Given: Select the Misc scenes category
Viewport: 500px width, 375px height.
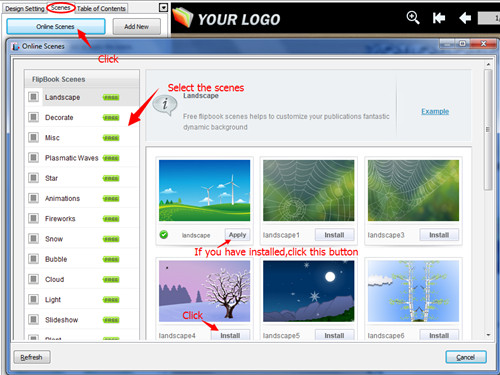Looking at the screenshot, I should pos(82,137).
